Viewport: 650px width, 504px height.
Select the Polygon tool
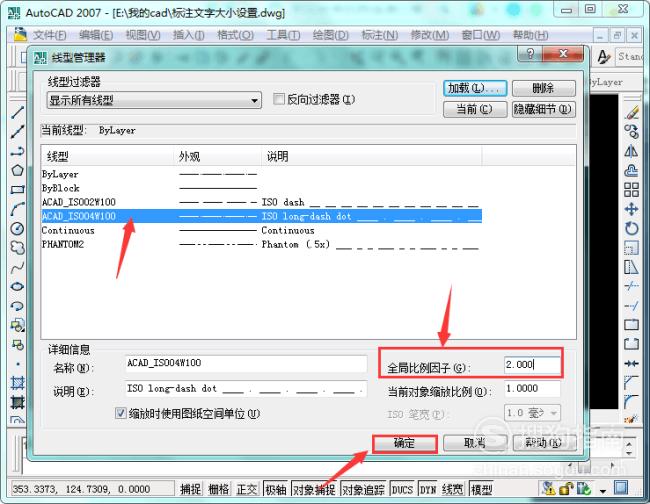tap(17, 170)
